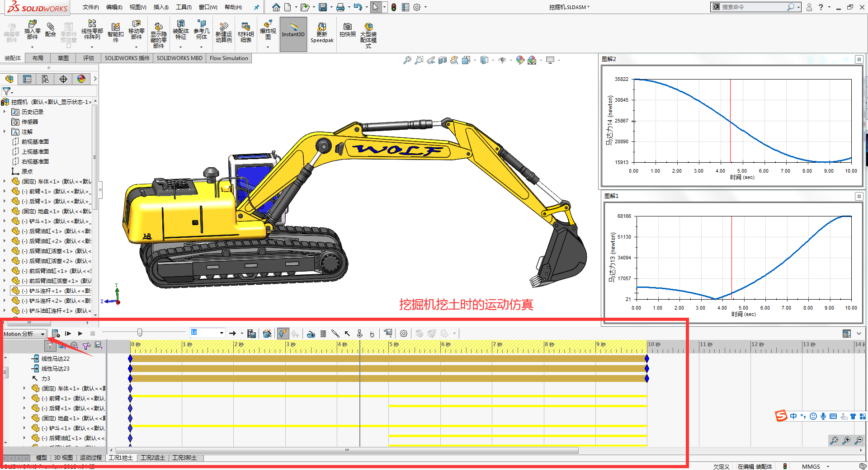This screenshot has height=470, width=868.
Task: Open the 1x playback speed dropdown
Action: [222, 333]
